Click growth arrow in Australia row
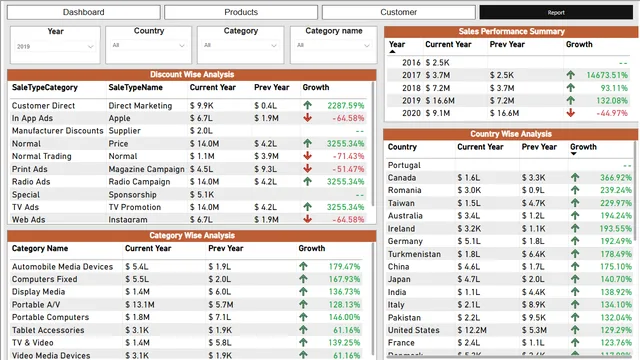 point(575,216)
